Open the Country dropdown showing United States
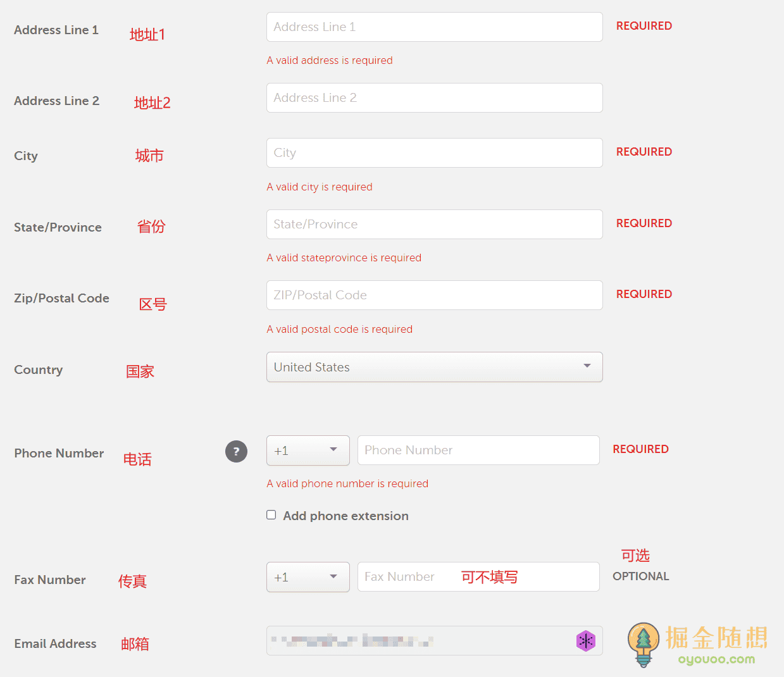 [434, 367]
